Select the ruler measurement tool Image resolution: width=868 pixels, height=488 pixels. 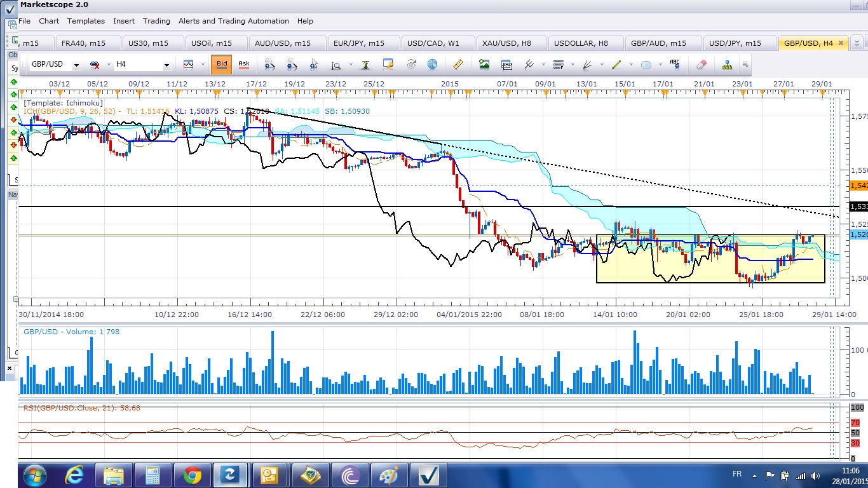(458, 64)
